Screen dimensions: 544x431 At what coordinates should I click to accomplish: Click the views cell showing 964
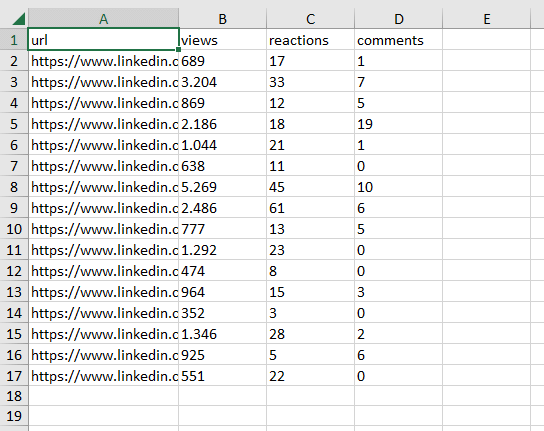click(222, 292)
